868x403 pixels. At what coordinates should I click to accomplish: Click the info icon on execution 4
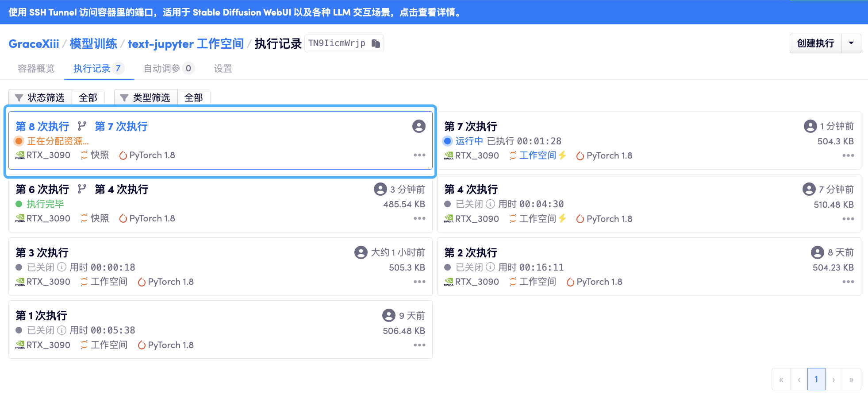(490, 204)
